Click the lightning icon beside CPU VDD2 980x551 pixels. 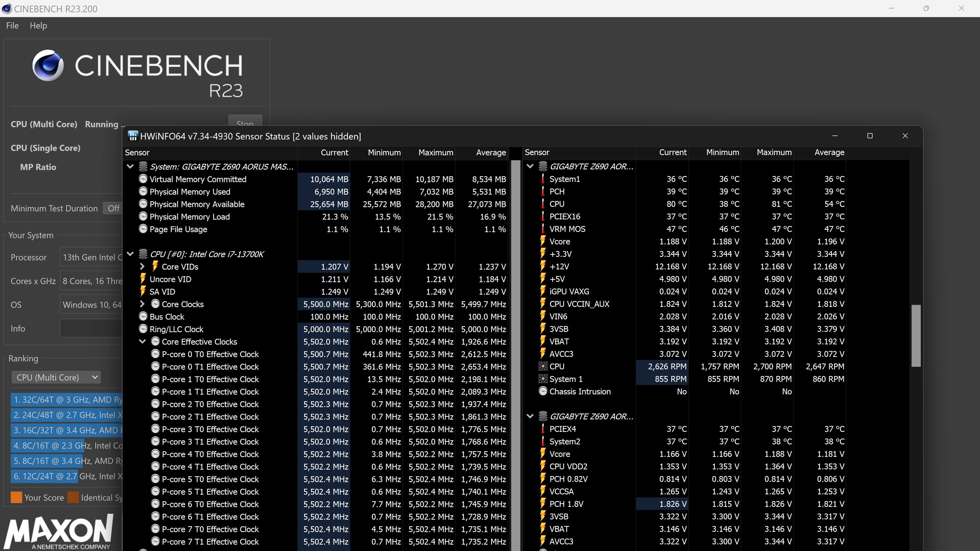tap(543, 467)
